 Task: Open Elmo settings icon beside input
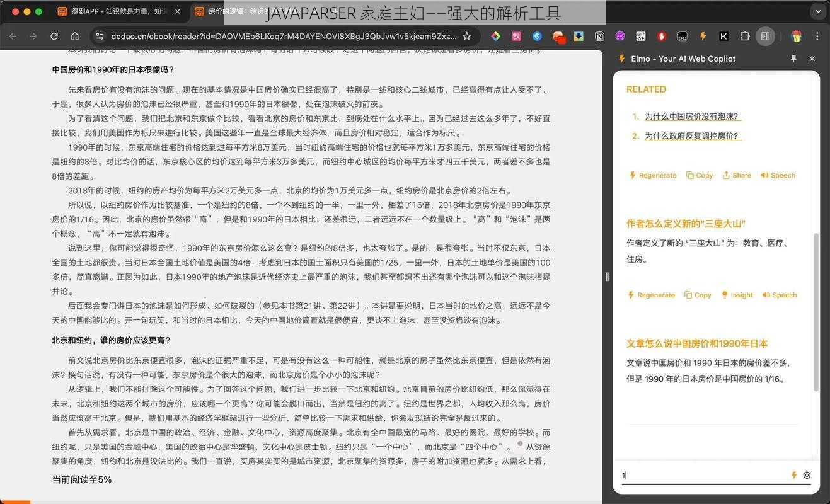point(807,476)
